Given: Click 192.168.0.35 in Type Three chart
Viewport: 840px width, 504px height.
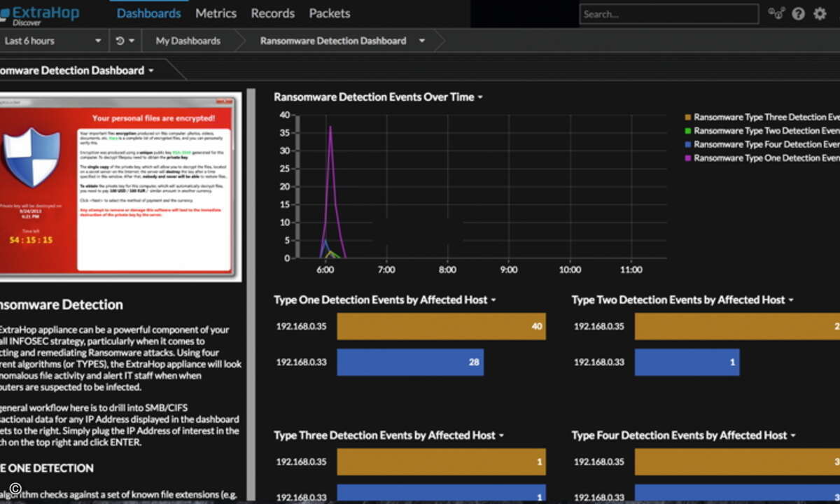Looking at the screenshot, I should [300, 462].
